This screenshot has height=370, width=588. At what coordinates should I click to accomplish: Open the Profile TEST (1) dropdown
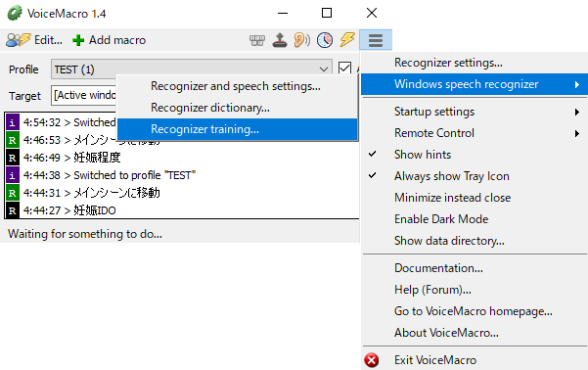tap(191, 69)
